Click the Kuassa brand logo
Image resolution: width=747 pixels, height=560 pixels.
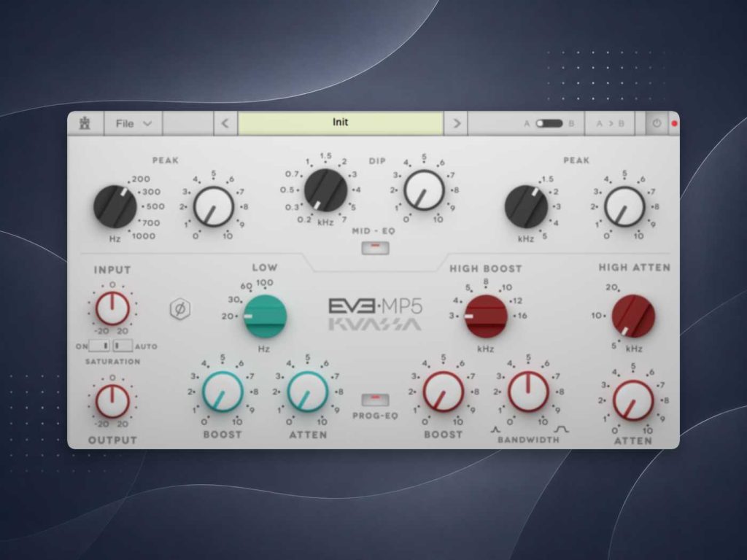[x=376, y=324]
